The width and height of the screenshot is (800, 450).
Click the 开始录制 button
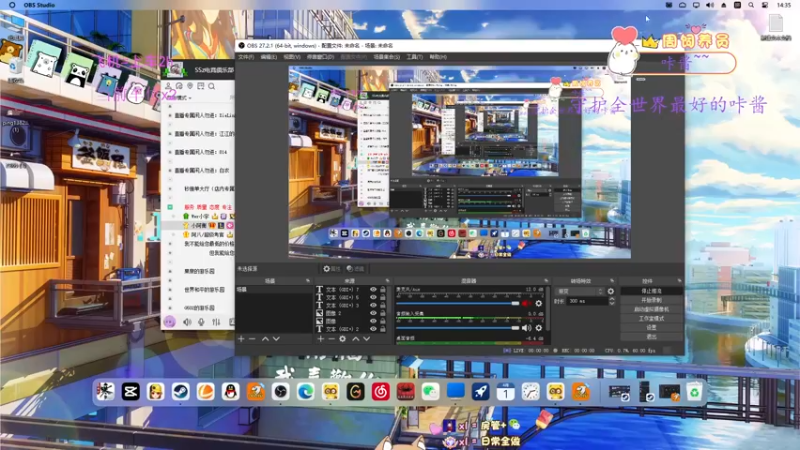[x=652, y=300]
